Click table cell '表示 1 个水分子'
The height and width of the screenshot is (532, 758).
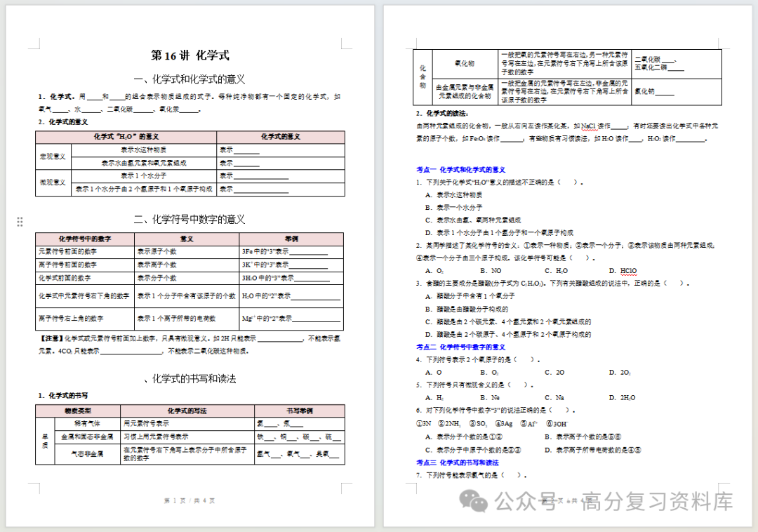tap(144, 176)
